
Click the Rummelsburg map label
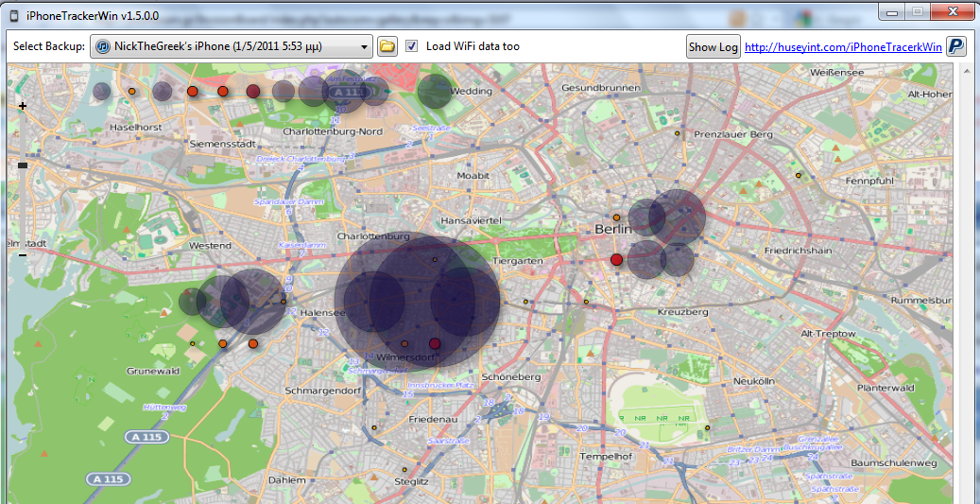(x=920, y=301)
